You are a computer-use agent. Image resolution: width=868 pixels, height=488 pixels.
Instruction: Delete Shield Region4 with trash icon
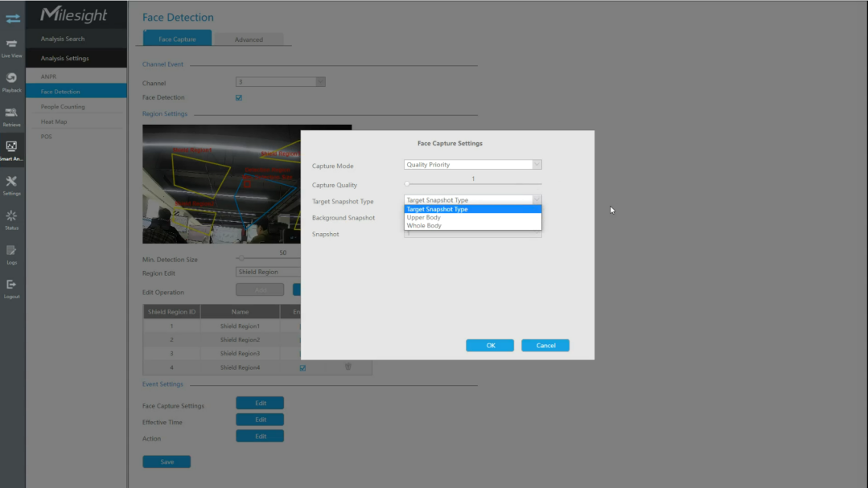348,367
